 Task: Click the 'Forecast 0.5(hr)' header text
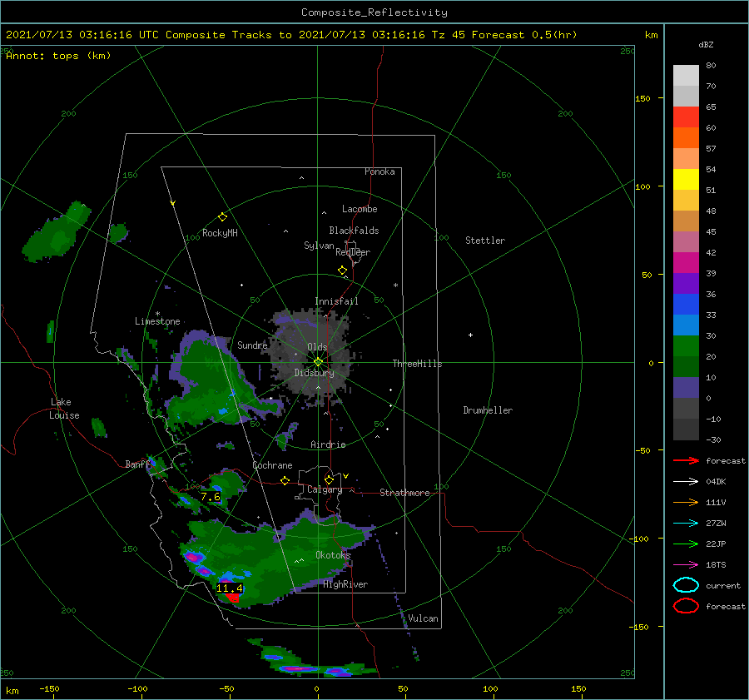click(x=524, y=35)
